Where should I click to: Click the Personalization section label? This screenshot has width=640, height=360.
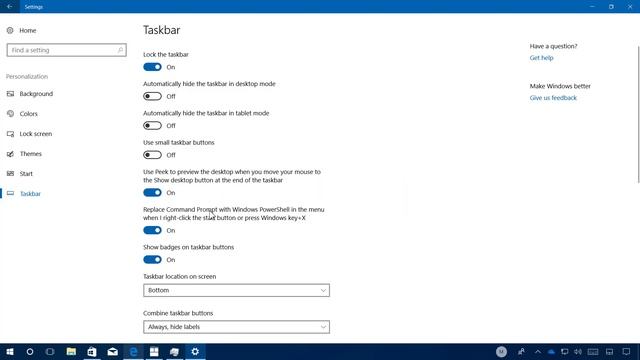(x=27, y=77)
